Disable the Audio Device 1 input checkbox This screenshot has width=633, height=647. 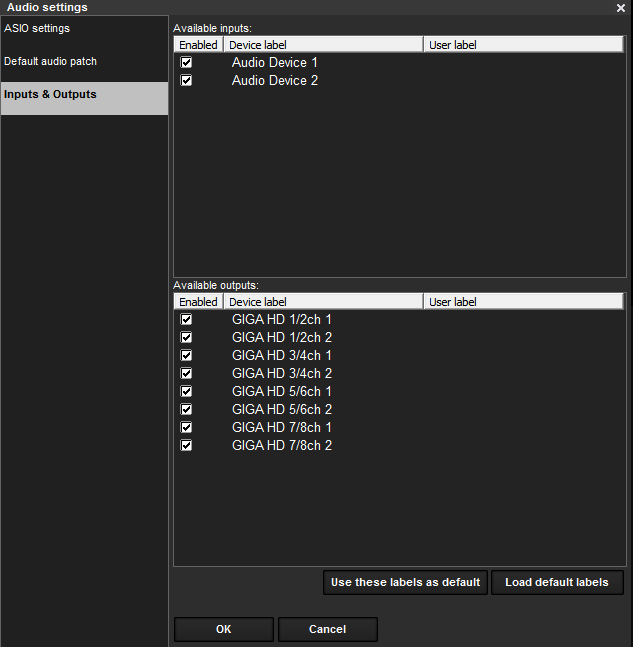click(x=186, y=63)
